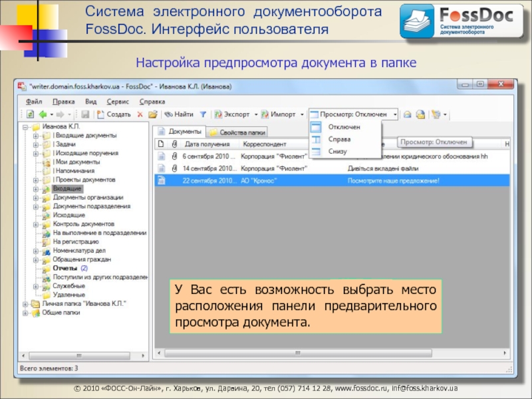Collapse the Иванова К.Л. root node
This screenshot has height=399, width=532.
[x=25, y=127]
